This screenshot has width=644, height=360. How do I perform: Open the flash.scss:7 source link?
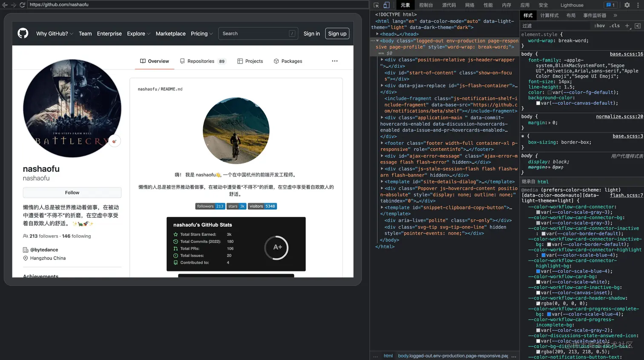[x=627, y=195]
